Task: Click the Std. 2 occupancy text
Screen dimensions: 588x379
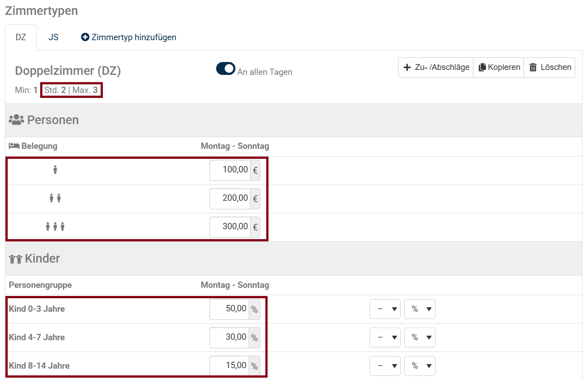Action: click(x=55, y=90)
